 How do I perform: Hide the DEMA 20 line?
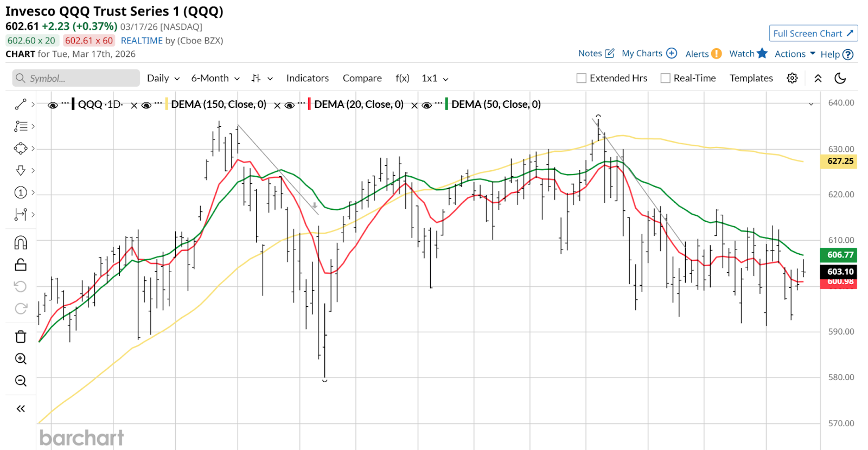coord(289,105)
